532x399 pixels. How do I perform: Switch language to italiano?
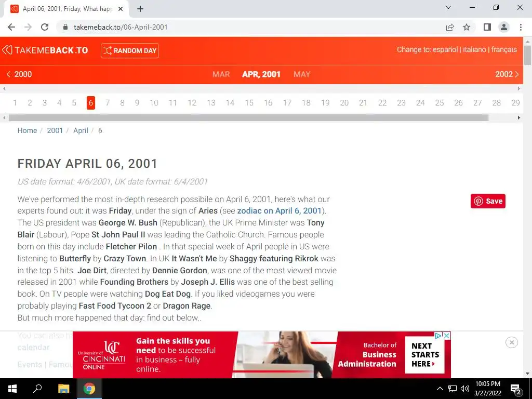pos(474,49)
